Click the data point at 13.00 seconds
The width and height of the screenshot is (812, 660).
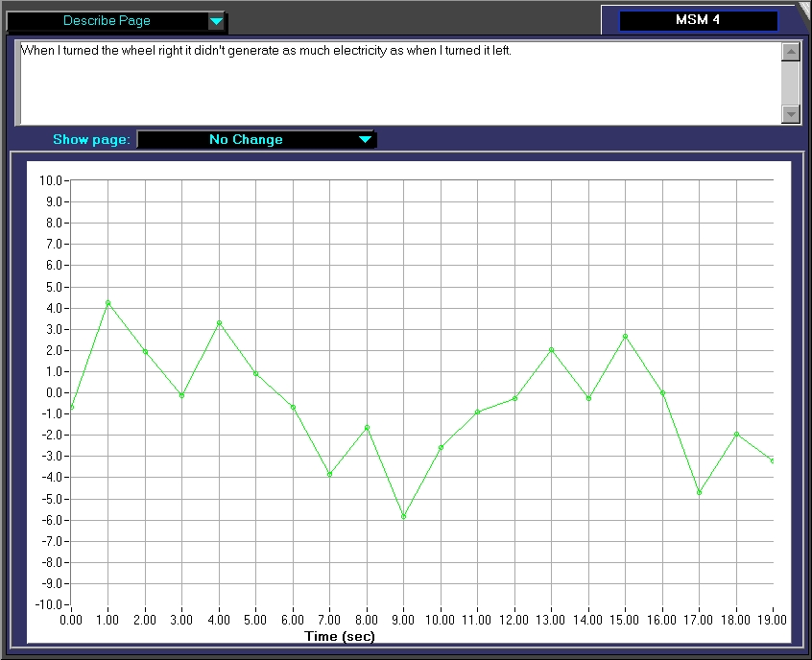pyautogui.click(x=552, y=350)
